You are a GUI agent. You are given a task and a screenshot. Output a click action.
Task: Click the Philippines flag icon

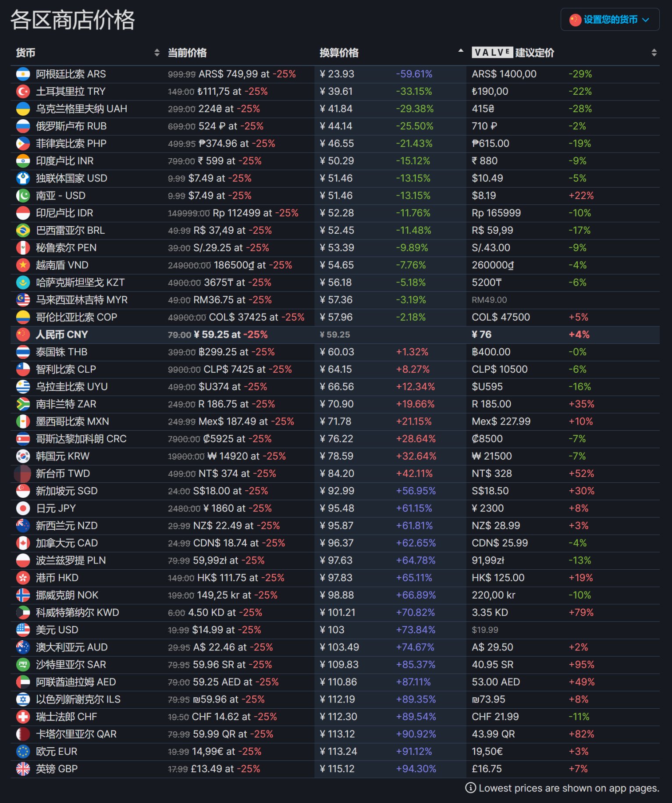coord(23,143)
